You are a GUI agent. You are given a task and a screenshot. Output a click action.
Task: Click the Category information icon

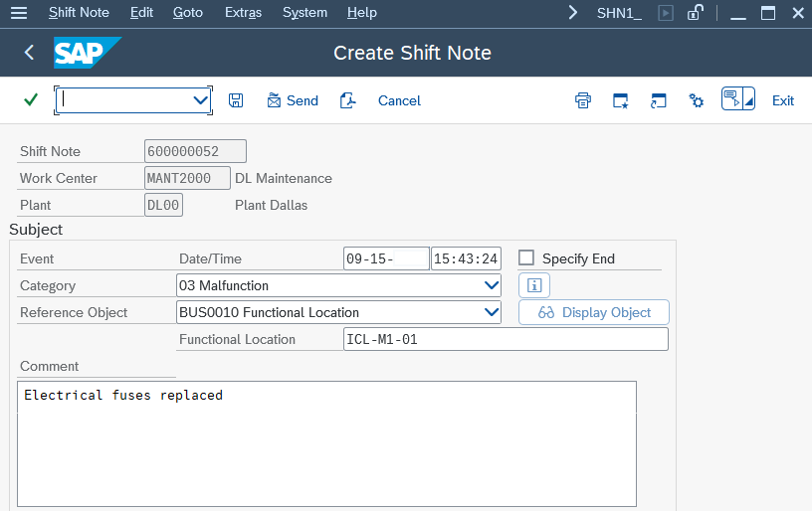(534, 285)
